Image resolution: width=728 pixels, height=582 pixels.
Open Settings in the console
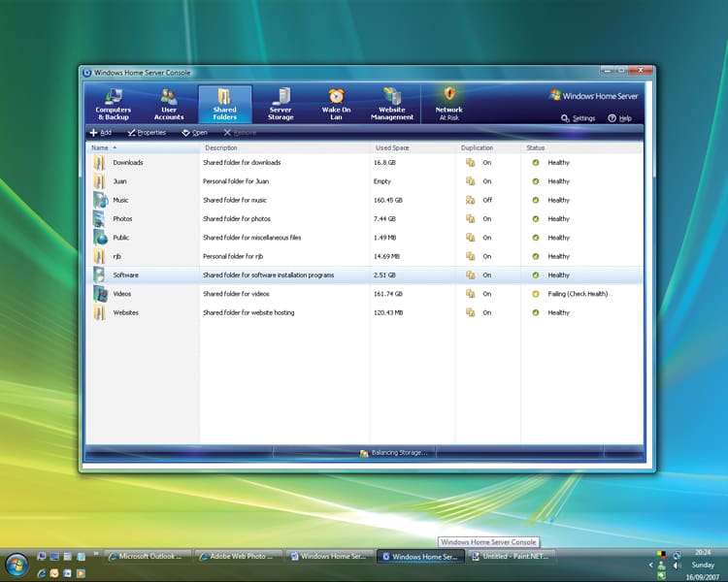[x=579, y=118]
